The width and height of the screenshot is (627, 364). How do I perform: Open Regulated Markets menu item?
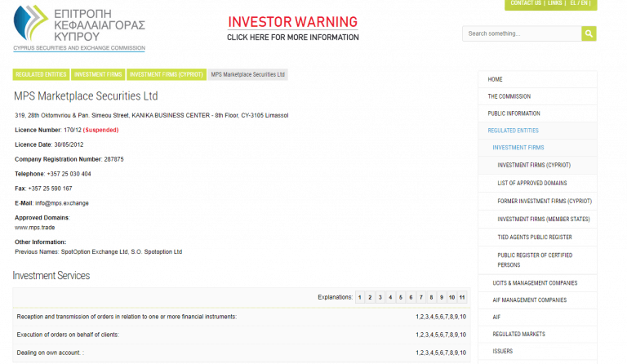point(537,335)
